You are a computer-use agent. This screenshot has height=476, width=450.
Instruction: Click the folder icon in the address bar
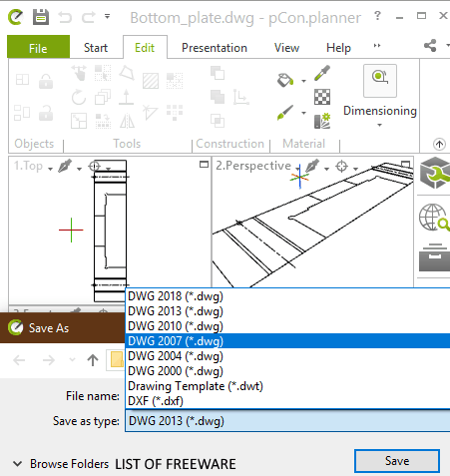tap(117, 359)
